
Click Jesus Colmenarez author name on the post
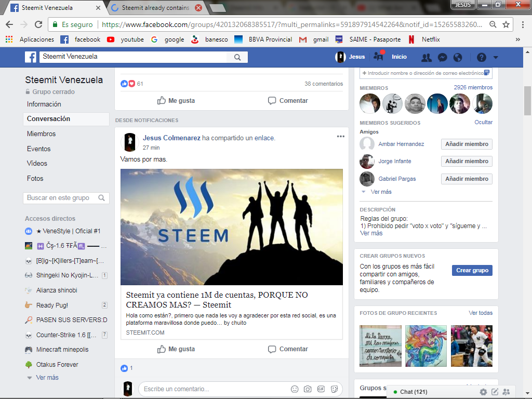pos(171,138)
